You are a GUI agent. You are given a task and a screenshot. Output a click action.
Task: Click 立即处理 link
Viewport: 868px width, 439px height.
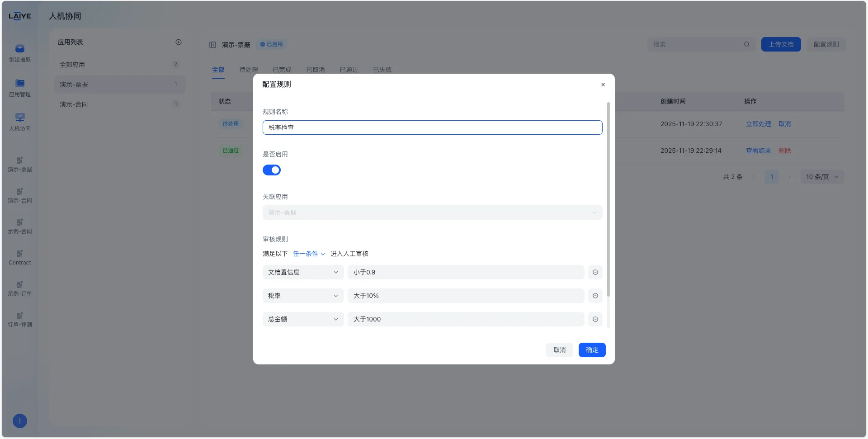tap(759, 124)
